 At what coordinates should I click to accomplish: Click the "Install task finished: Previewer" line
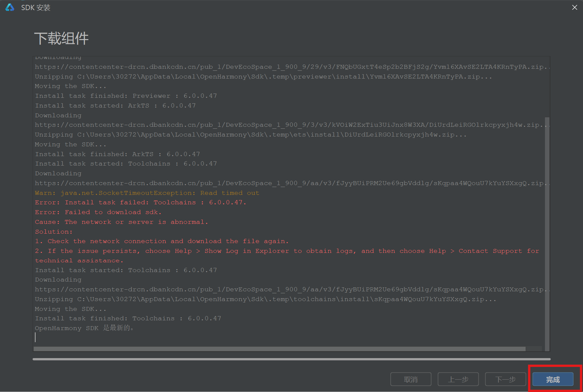click(126, 96)
